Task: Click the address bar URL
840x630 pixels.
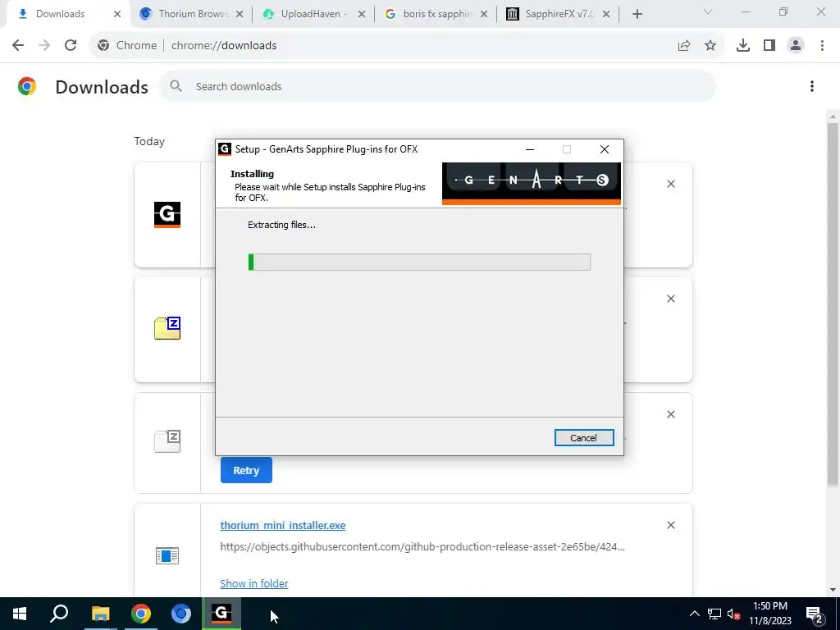Action: [224, 46]
